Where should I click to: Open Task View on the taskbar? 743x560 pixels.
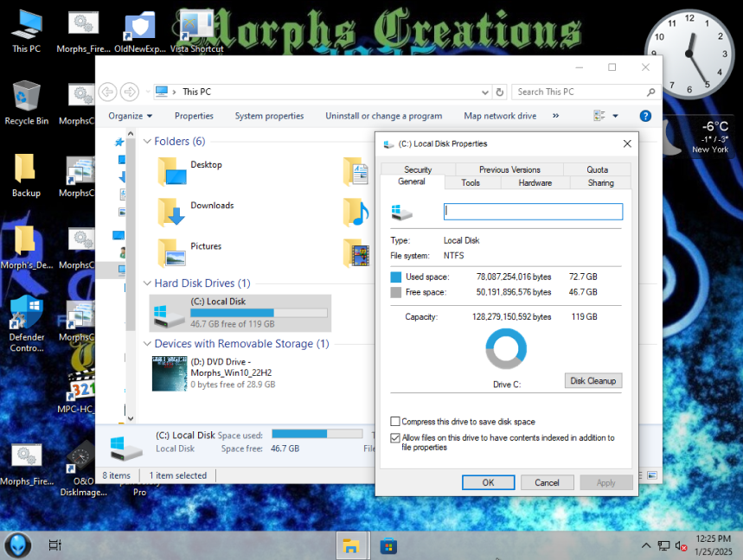pyautogui.click(x=55, y=545)
